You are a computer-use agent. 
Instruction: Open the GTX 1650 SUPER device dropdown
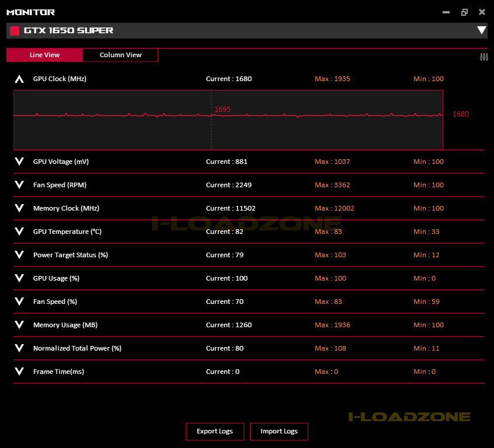click(481, 30)
